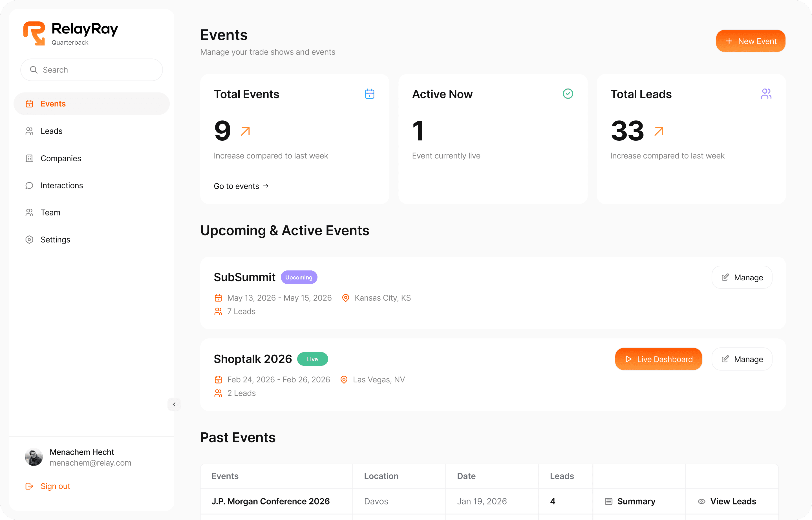Click the Sign out arrow icon
The height and width of the screenshot is (520, 812).
[29, 486]
